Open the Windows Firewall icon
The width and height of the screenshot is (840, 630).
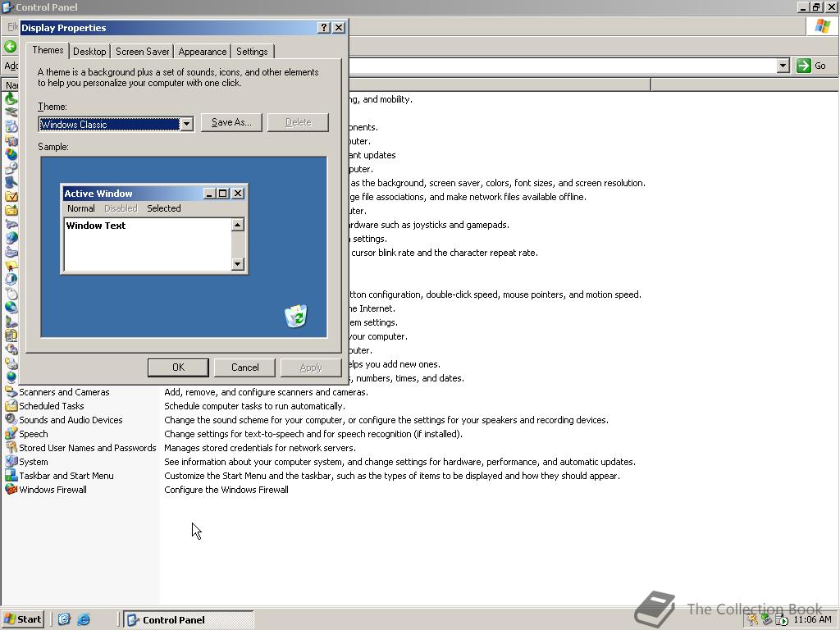coord(11,489)
